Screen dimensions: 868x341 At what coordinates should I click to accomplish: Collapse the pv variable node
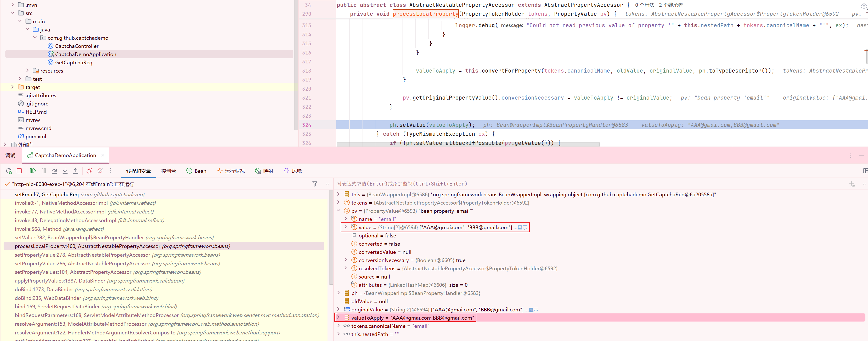tap(339, 211)
